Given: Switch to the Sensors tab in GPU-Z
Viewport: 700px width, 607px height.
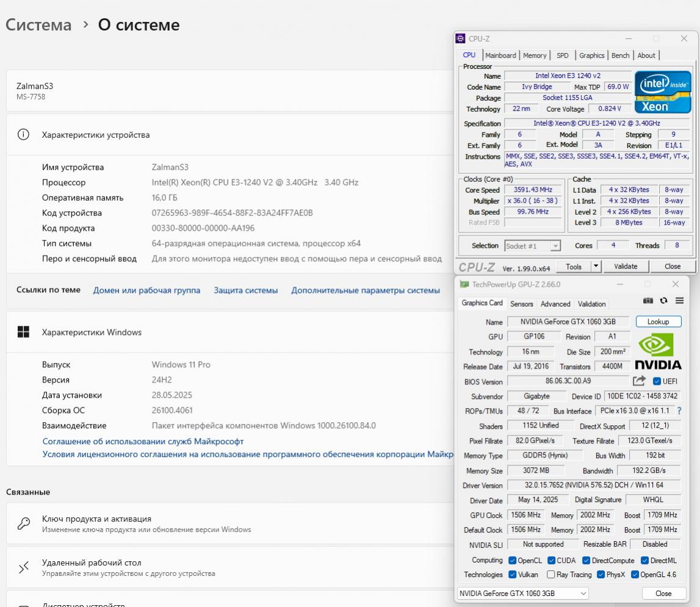Looking at the screenshot, I should point(521,304).
